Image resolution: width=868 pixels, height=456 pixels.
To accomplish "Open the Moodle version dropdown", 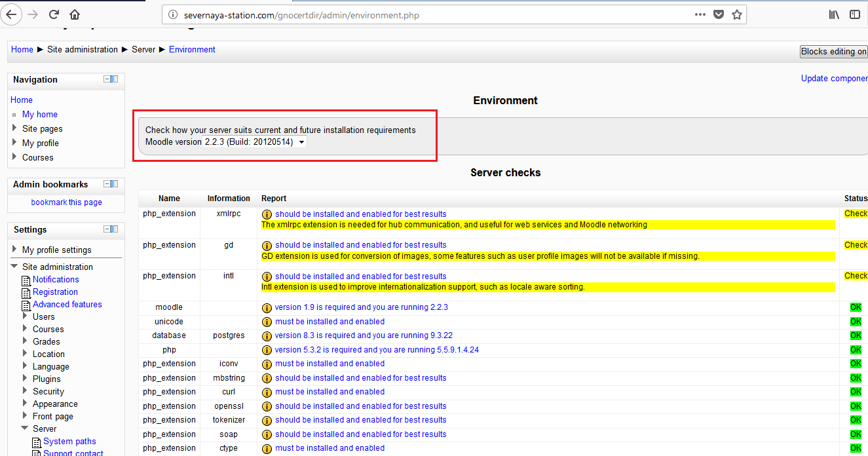I will pos(254,142).
